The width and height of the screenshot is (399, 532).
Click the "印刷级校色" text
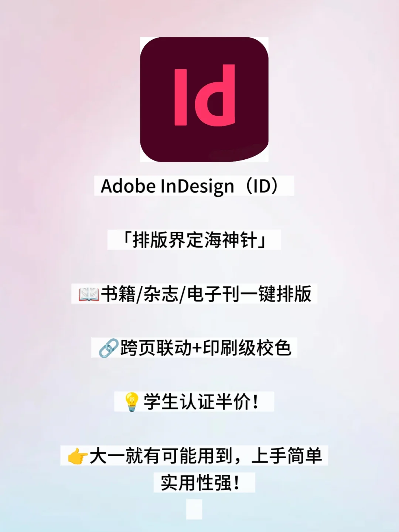click(247, 348)
